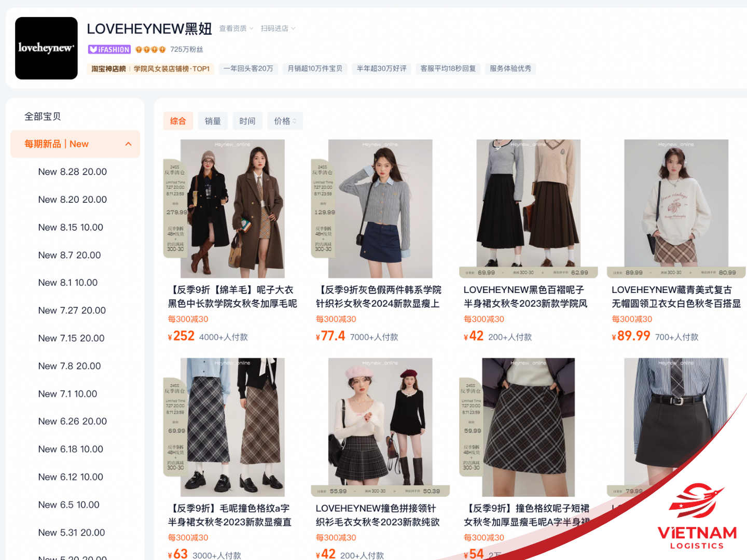747x560 pixels.
Task: Open New 6.12 10.00 collection
Action: pos(71,477)
